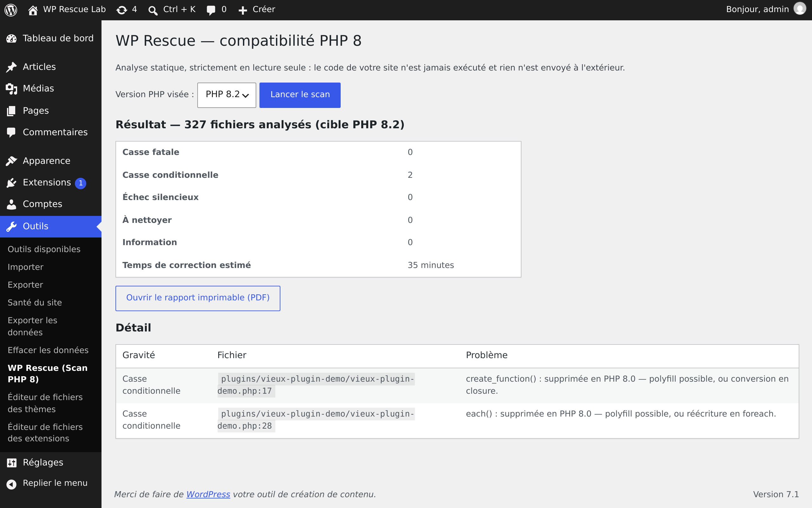812x508 pixels.
Task: Click the Fichier column header
Action: coord(232,355)
